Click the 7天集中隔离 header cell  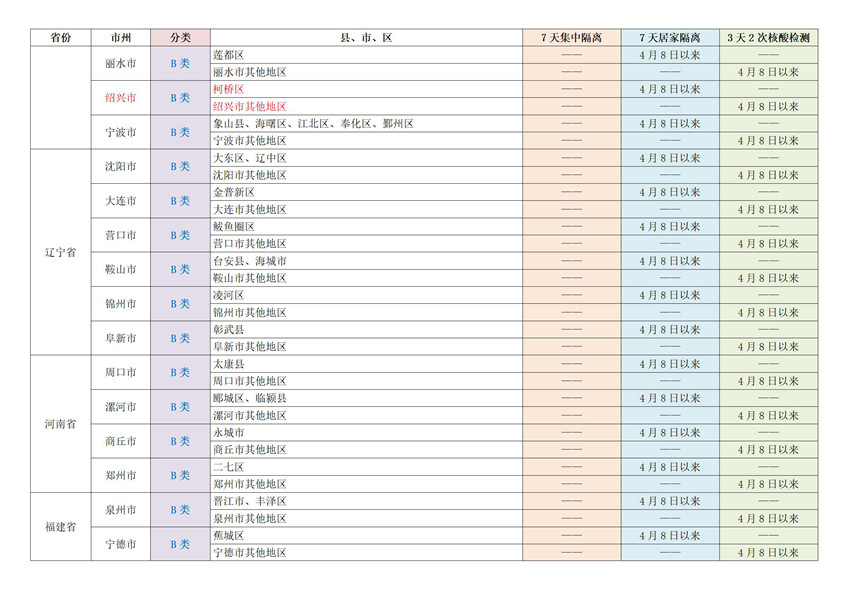coord(571,38)
